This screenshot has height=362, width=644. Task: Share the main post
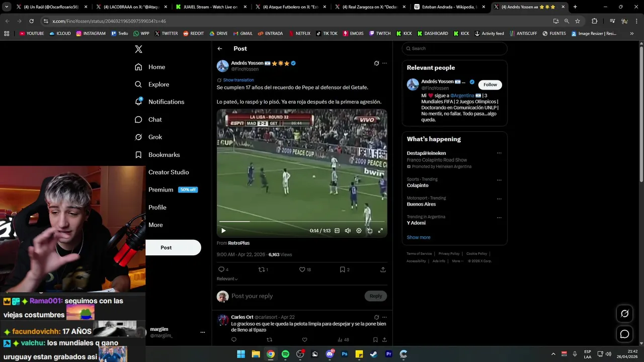tap(383, 269)
